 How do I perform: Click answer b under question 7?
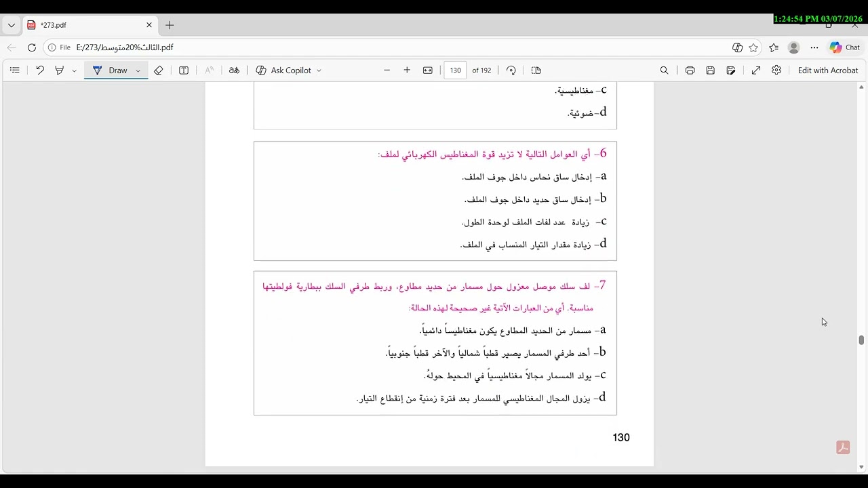pyautogui.click(x=496, y=353)
